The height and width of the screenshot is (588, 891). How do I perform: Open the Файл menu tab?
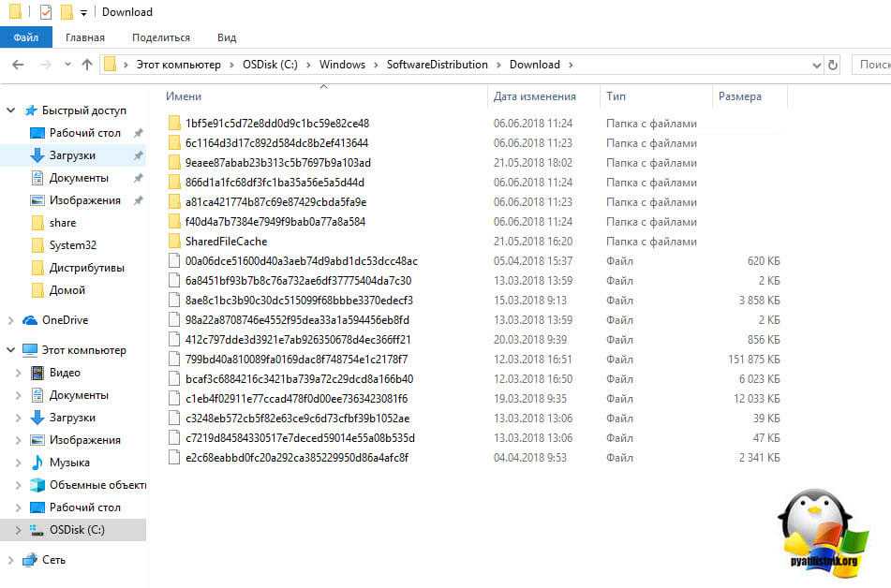26,37
